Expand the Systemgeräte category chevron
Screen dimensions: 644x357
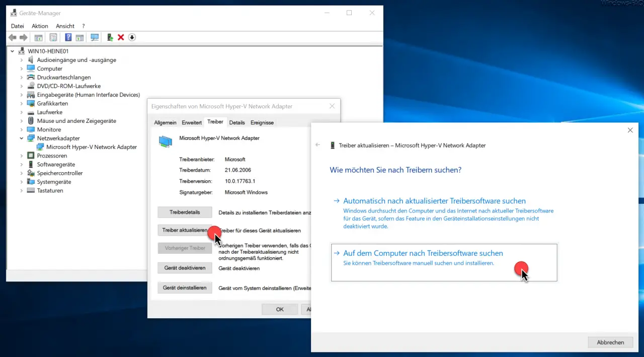(x=22, y=182)
